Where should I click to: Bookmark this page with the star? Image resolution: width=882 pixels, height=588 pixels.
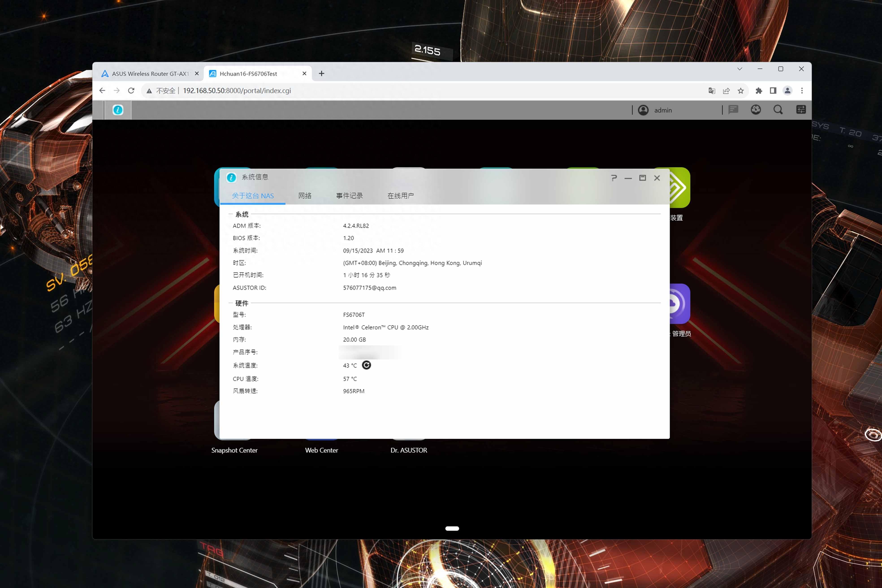(x=741, y=91)
